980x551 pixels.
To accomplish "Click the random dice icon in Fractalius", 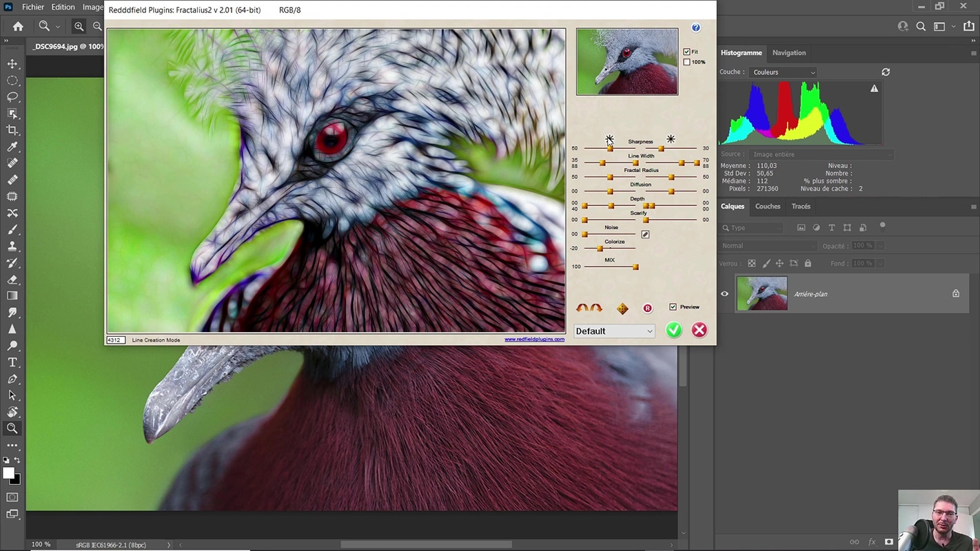I will pyautogui.click(x=622, y=309).
